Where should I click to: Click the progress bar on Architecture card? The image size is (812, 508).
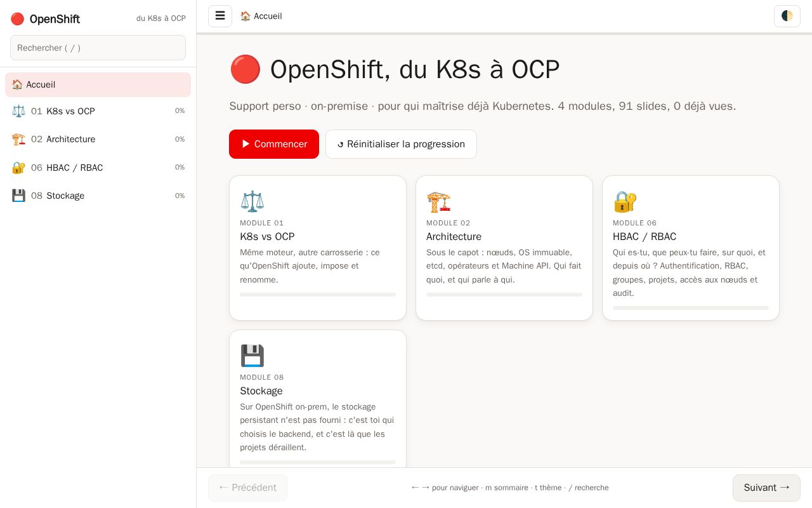(504, 295)
